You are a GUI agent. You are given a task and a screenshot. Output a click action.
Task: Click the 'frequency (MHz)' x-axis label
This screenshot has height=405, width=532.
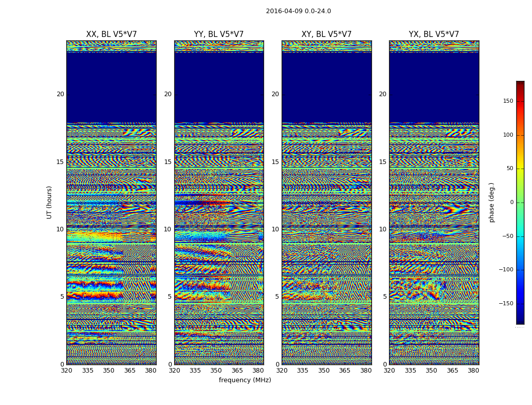point(245,380)
